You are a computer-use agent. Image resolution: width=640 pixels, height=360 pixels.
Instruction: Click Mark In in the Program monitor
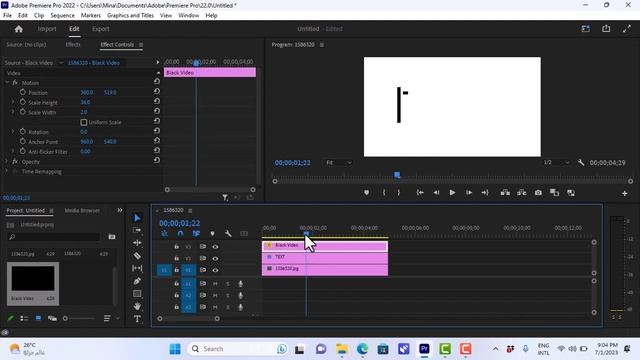384,193
